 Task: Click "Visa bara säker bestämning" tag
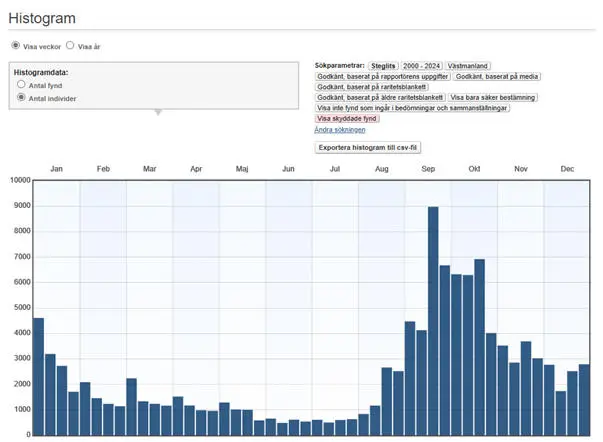click(493, 97)
